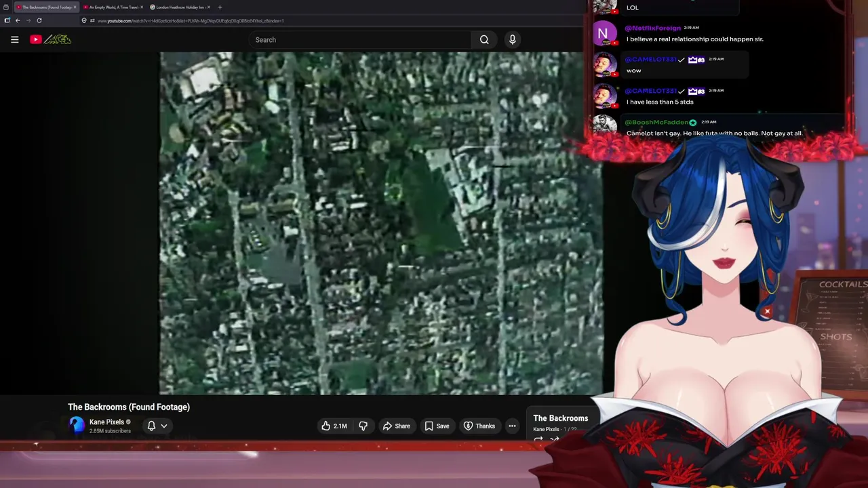Open the Kane Pixels channel avatar
Viewport: 868px width, 488px height.
[77, 425]
